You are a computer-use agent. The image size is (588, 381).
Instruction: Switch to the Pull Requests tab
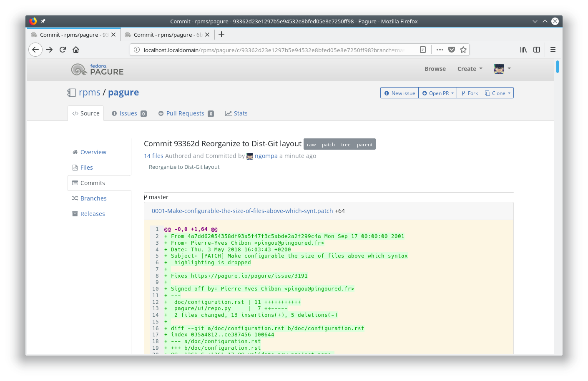[x=186, y=113]
